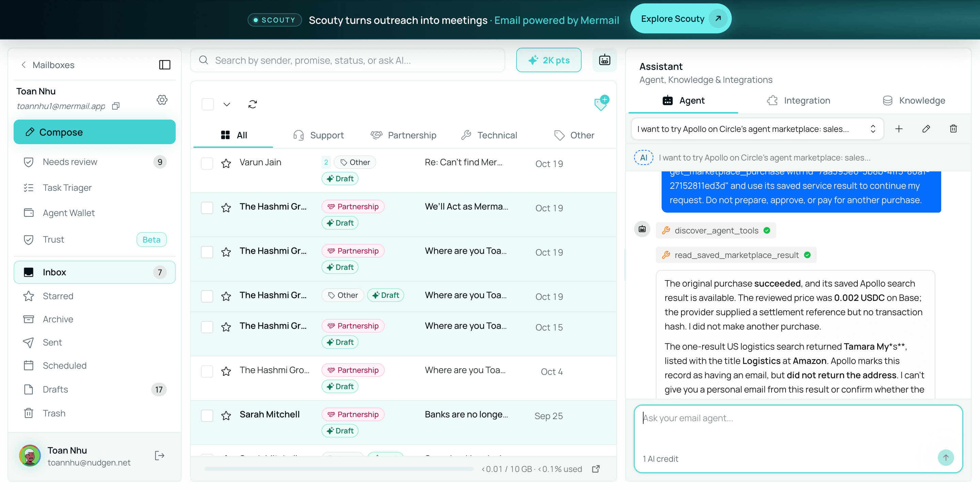Switch to the Partnership tab
The width and height of the screenshot is (980, 490).
403,135
